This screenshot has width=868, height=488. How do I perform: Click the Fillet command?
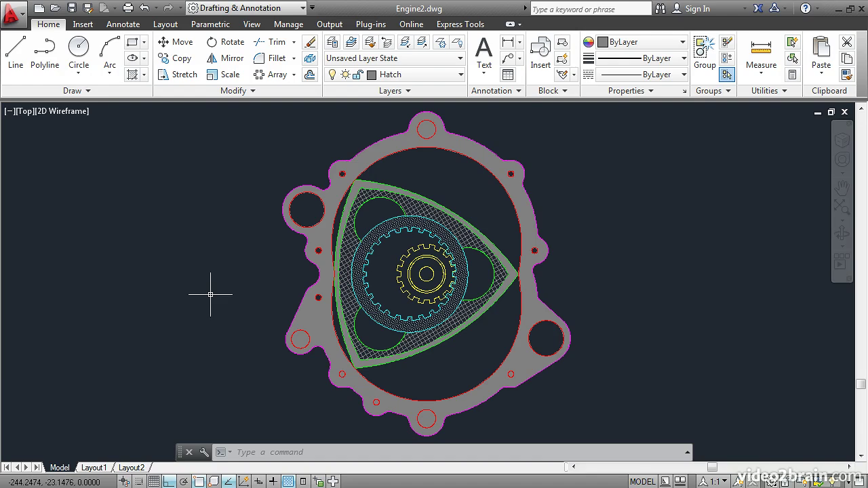pyautogui.click(x=270, y=58)
